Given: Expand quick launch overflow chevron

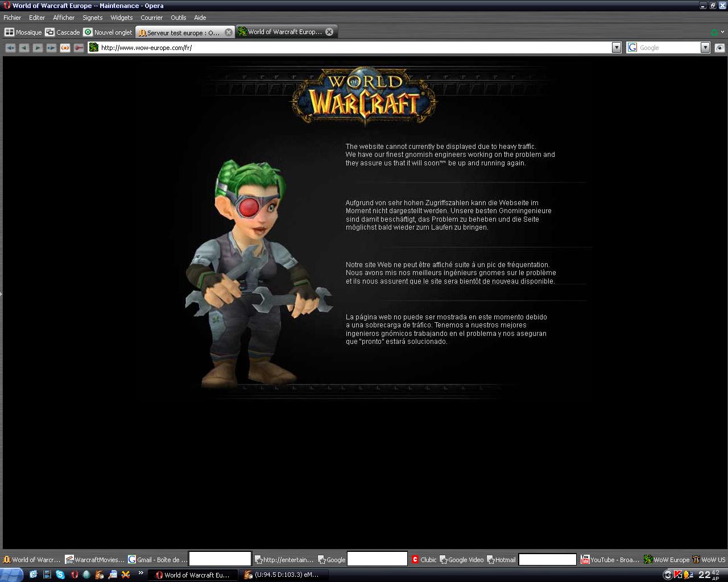Looking at the screenshot, I should pos(140,573).
